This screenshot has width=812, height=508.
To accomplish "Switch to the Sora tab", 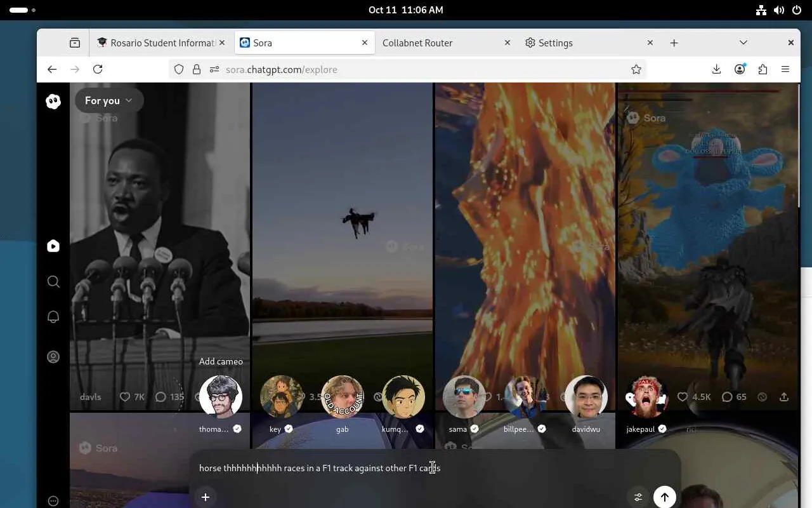I will point(304,43).
